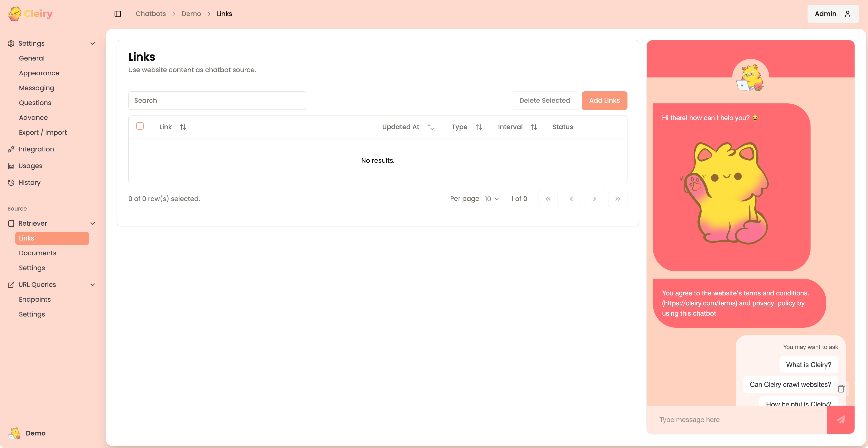Navigate to Demo breadcrumb
This screenshot has height=448, width=868.
191,14
